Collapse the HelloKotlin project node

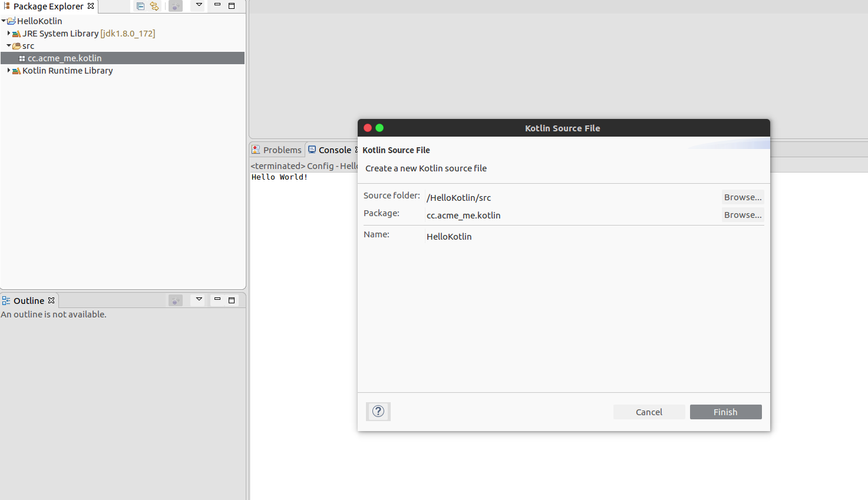click(x=4, y=21)
